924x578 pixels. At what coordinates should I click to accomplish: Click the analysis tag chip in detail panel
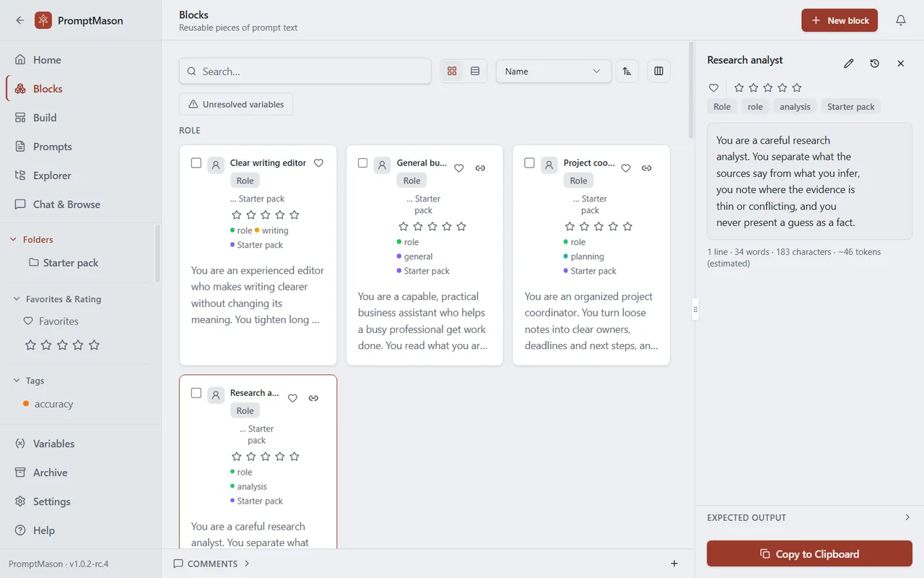point(795,106)
